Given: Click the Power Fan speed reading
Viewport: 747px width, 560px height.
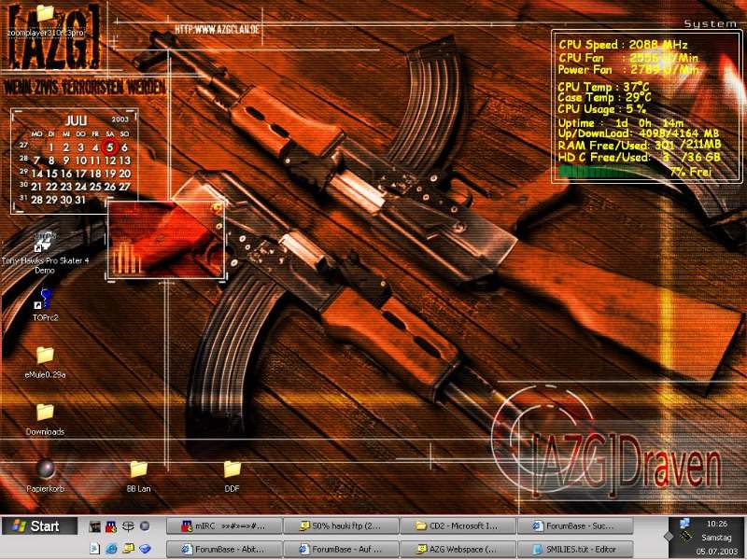Looking at the screenshot, I should tap(628, 69).
